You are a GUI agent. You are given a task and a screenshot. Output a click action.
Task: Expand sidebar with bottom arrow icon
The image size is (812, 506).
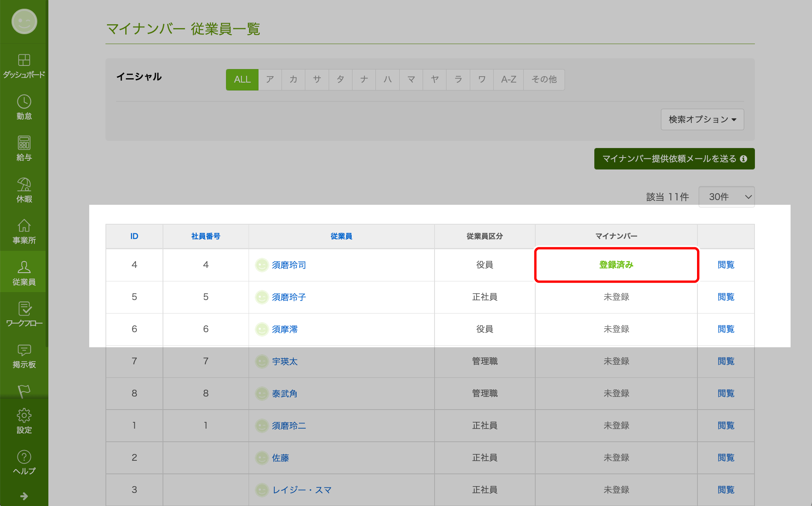tap(24, 496)
